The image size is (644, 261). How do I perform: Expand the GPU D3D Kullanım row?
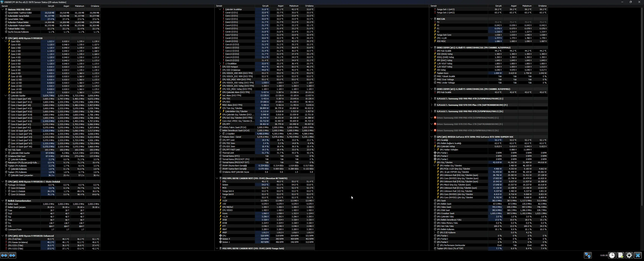pyautogui.click(x=435, y=232)
